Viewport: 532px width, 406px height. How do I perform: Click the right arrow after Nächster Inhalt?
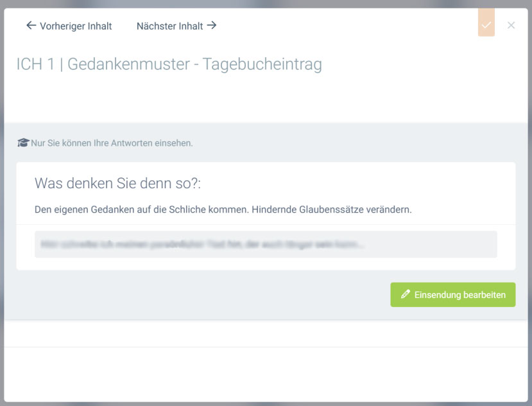(x=212, y=26)
